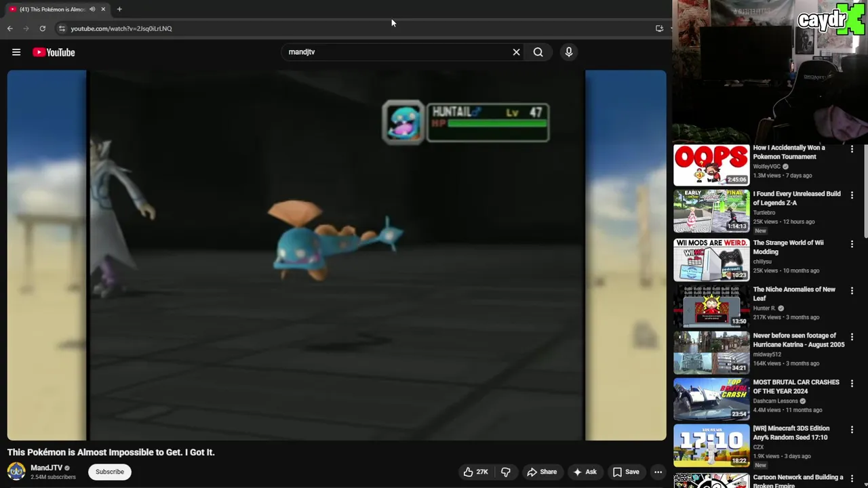Open the MandJTV channel name link
This screenshot has width=868, height=488.
coord(46,468)
